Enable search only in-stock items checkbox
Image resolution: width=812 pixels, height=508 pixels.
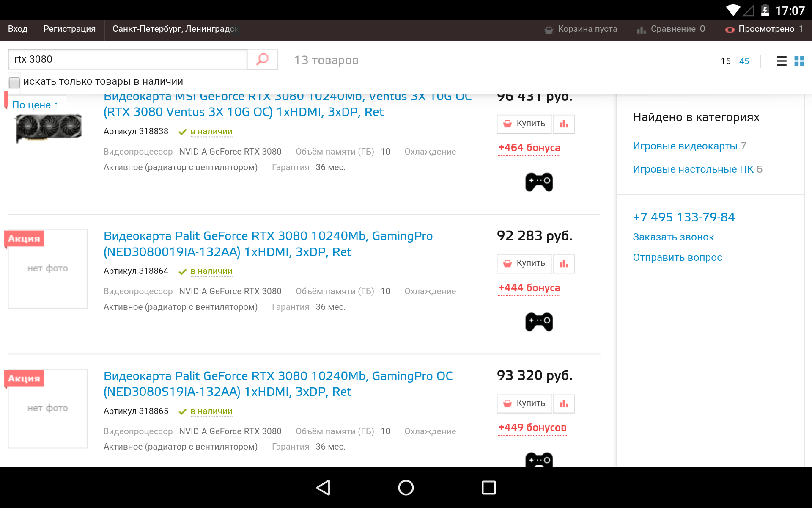(14, 82)
